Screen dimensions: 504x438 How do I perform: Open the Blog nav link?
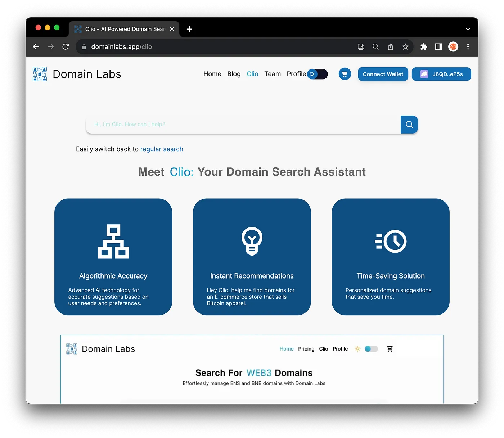pos(234,74)
